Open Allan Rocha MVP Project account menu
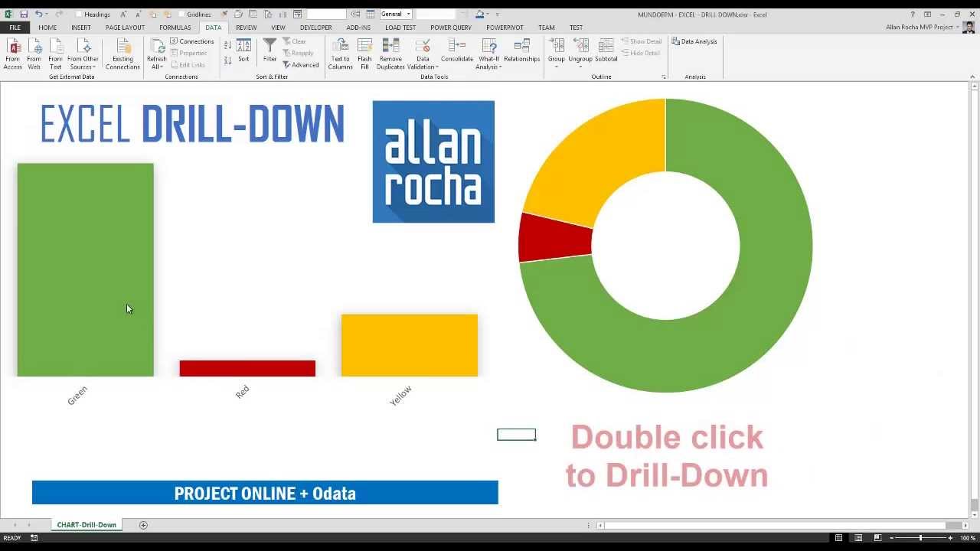The width and height of the screenshot is (980, 551). (x=922, y=28)
